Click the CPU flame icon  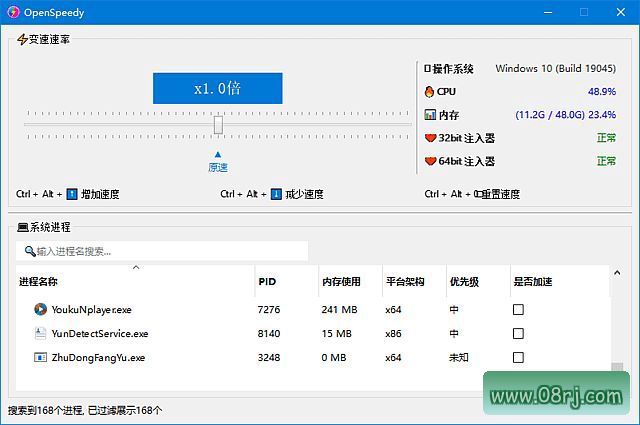[x=430, y=91]
